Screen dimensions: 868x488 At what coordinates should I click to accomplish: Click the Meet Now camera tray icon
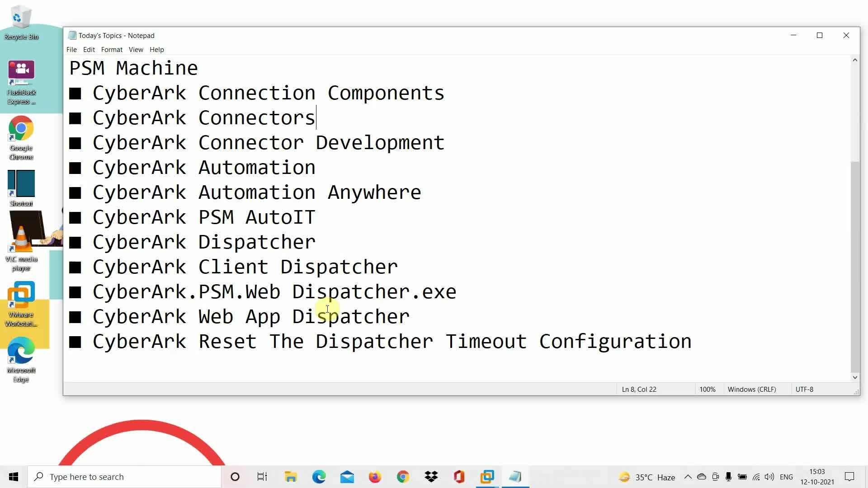715,477
